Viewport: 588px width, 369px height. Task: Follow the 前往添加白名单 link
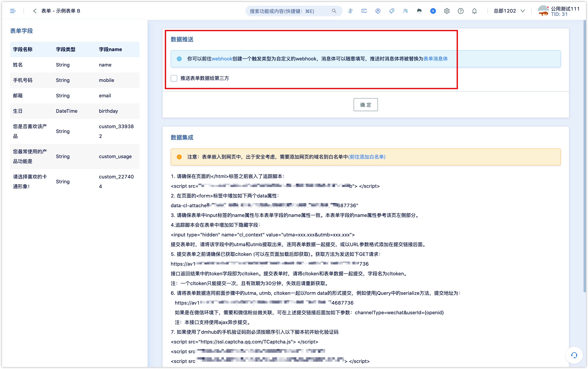click(367, 157)
